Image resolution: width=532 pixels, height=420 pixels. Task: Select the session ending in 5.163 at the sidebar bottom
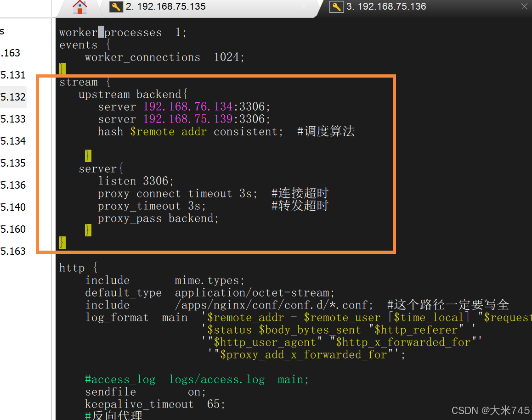[13, 251]
